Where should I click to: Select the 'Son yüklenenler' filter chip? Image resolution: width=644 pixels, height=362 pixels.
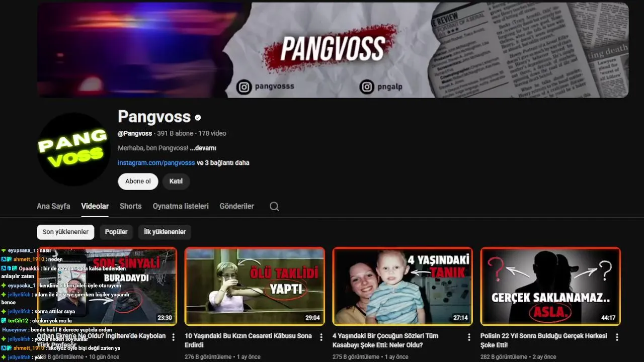tap(65, 232)
